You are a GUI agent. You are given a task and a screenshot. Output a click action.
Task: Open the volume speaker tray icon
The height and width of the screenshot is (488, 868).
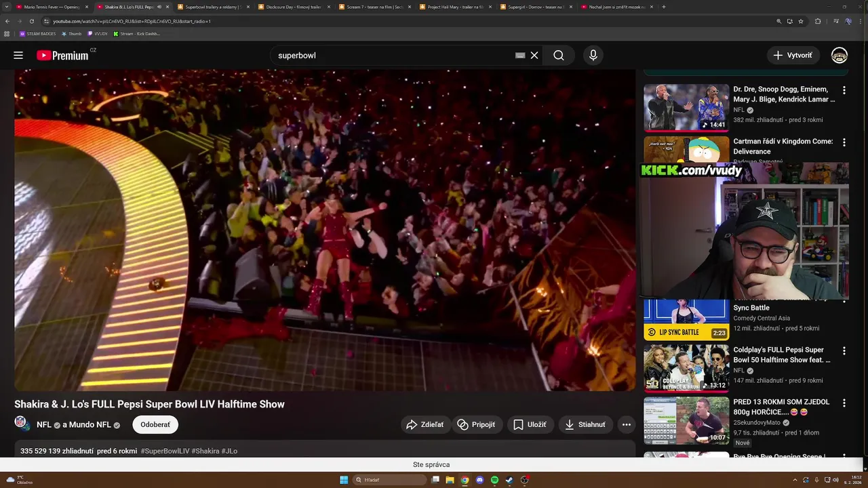tap(835, 480)
